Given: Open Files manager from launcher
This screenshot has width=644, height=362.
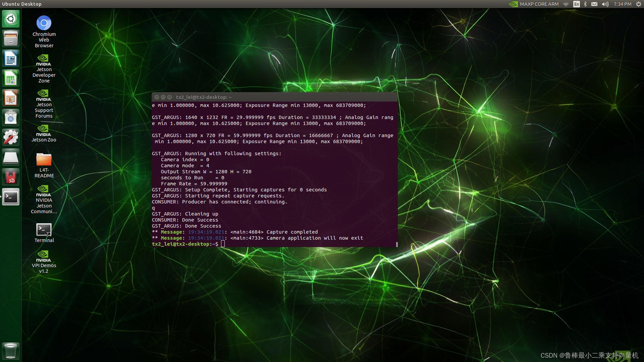Looking at the screenshot, I should click(x=11, y=39).
